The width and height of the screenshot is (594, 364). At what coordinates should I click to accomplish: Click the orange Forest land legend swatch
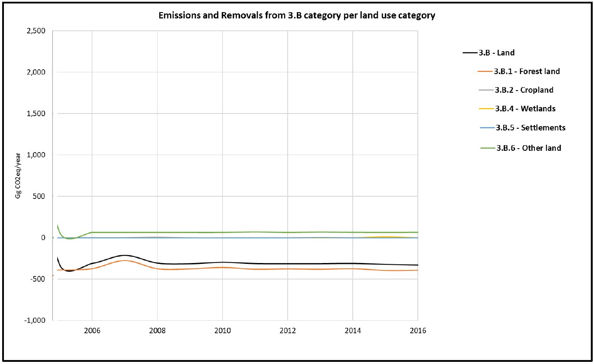click(484, 71)
